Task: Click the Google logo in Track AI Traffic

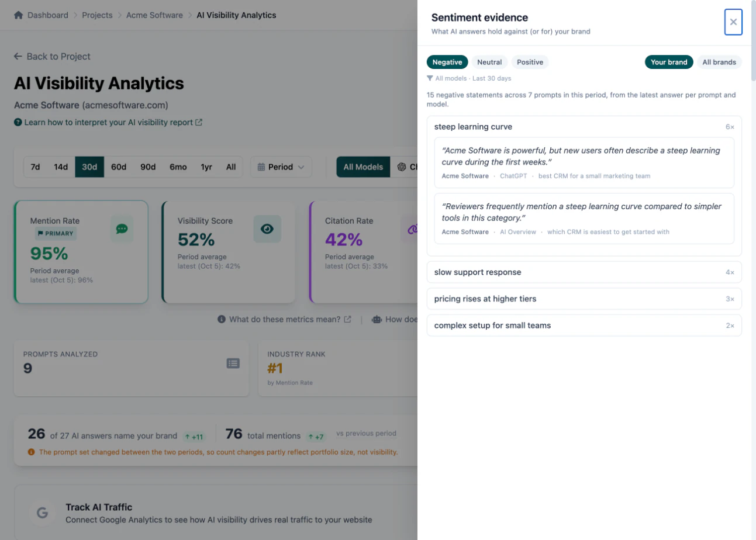Action: 42,513
